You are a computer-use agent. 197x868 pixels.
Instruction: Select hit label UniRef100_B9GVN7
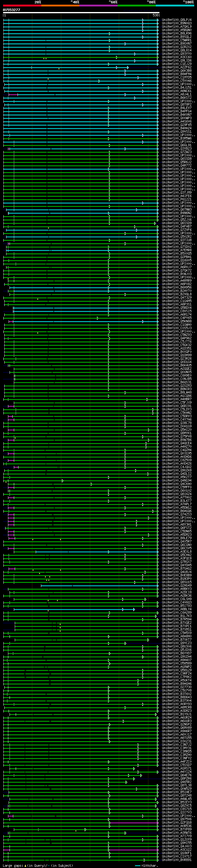click(177, 43)
